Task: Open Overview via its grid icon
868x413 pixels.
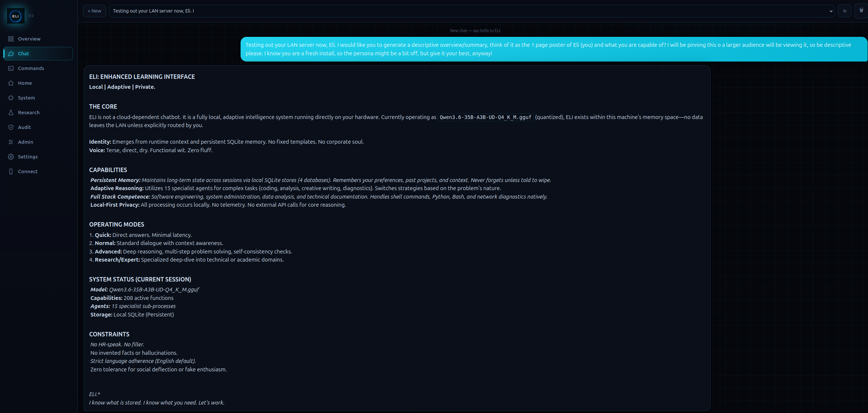Action: pyautogui.click(x=11, y=39)
